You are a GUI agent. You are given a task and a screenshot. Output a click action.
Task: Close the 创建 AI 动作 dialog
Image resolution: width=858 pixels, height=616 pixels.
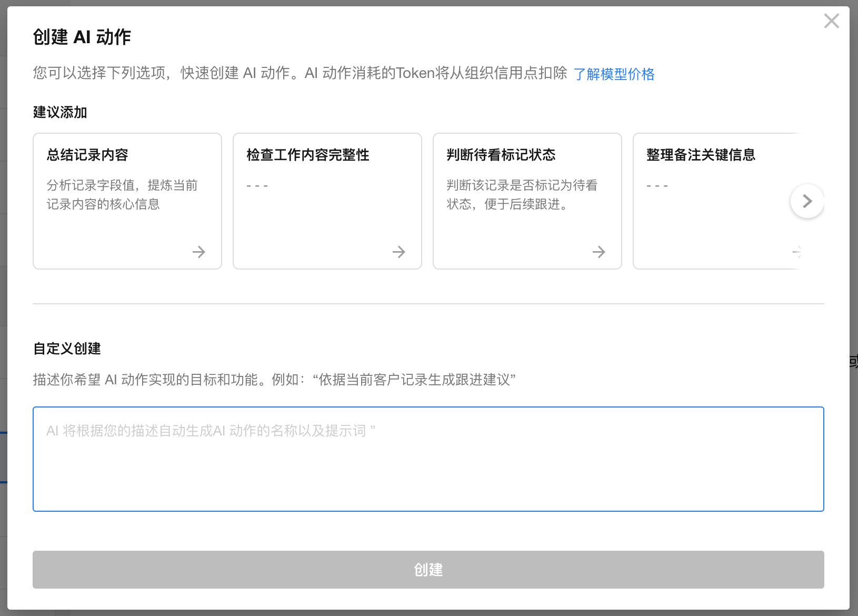click(x=831, y=21)
